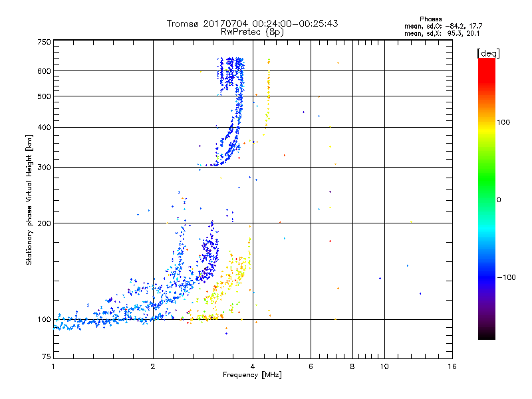This screenshot has height=399, width=532.
Task: Click the x-axis tick label '2'
Action: click(x=153, y=366)
